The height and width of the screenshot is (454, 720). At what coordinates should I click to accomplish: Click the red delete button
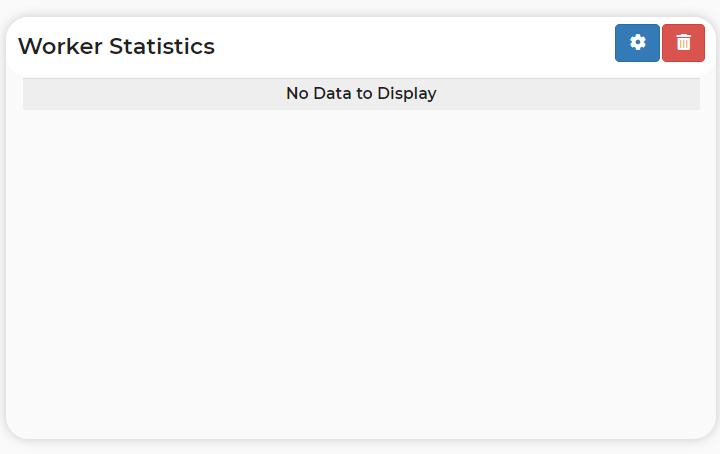pos(683,43)
